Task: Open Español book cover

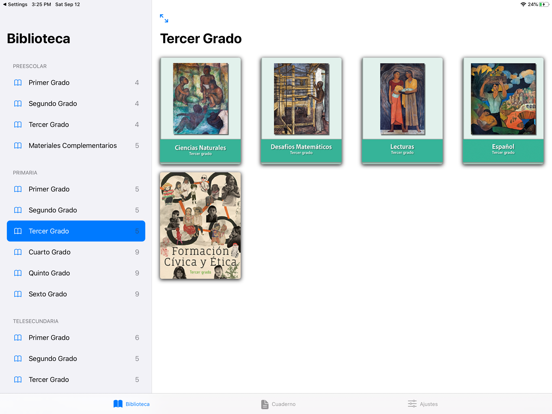Action: (503, 111)
